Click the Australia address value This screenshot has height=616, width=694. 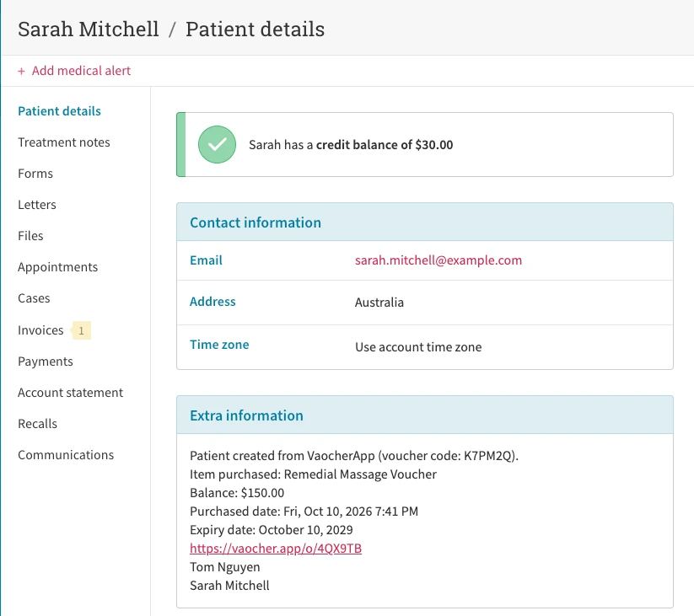point(379,303)
